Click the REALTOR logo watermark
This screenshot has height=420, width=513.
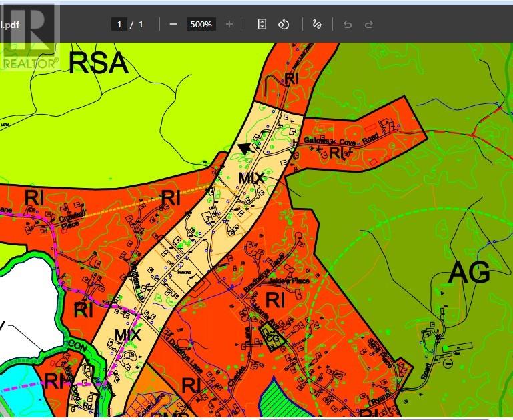[29, 37]
